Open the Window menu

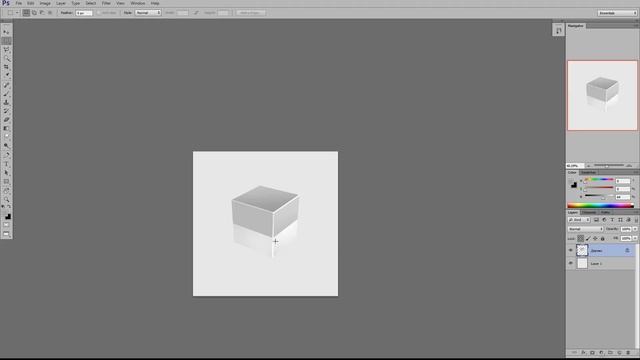138,3
